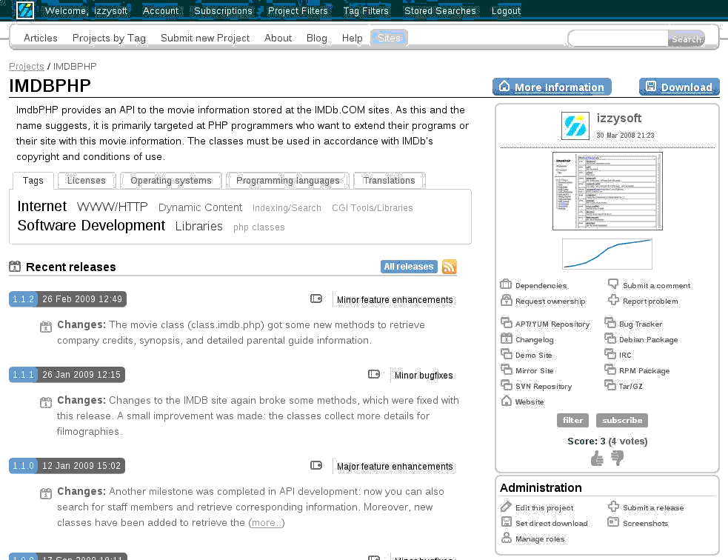Screen dimensions: 728x560
Task: Switch to the Translations tab
Action: tap(389, 180)
